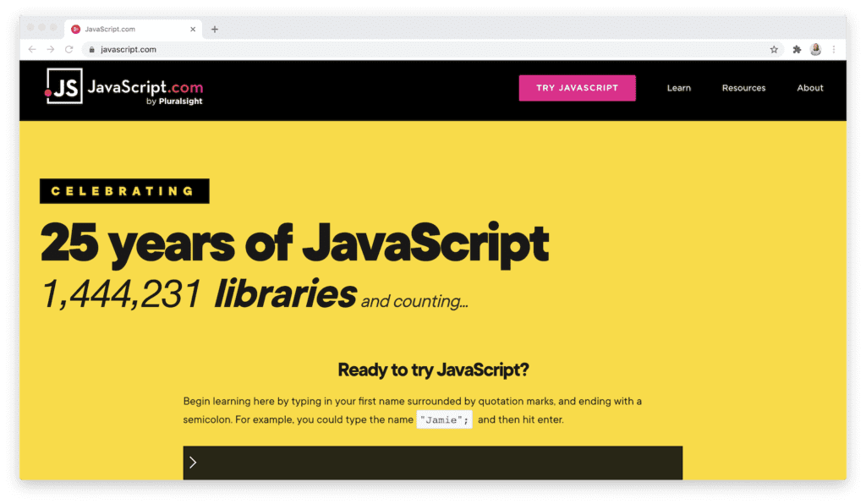The image size is (866, 504).
Task: Open the profile avatar menu
Action: (816, 50)
